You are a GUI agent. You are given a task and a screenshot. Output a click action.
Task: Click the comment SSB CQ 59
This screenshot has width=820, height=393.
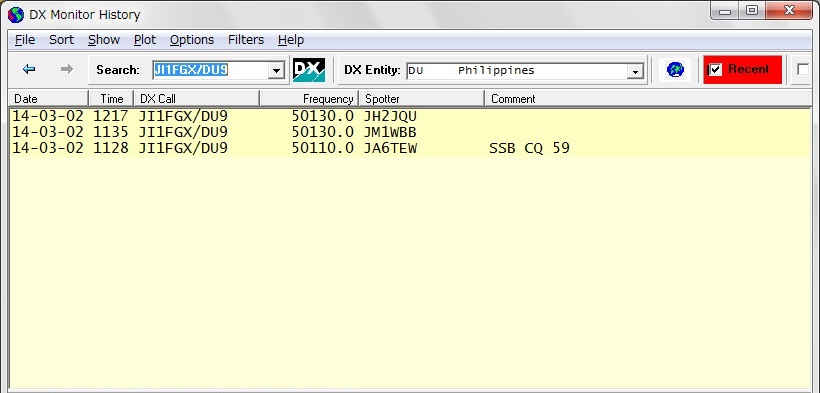(529, 148)
